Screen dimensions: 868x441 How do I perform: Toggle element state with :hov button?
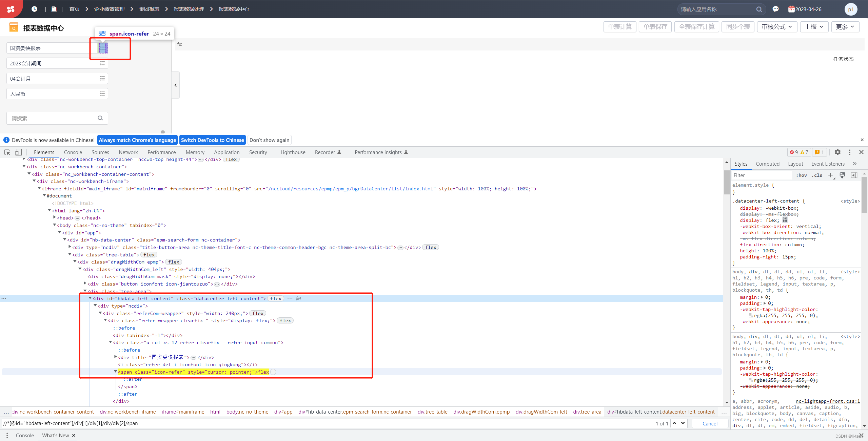pyautogui.click(x=802, y=175)
